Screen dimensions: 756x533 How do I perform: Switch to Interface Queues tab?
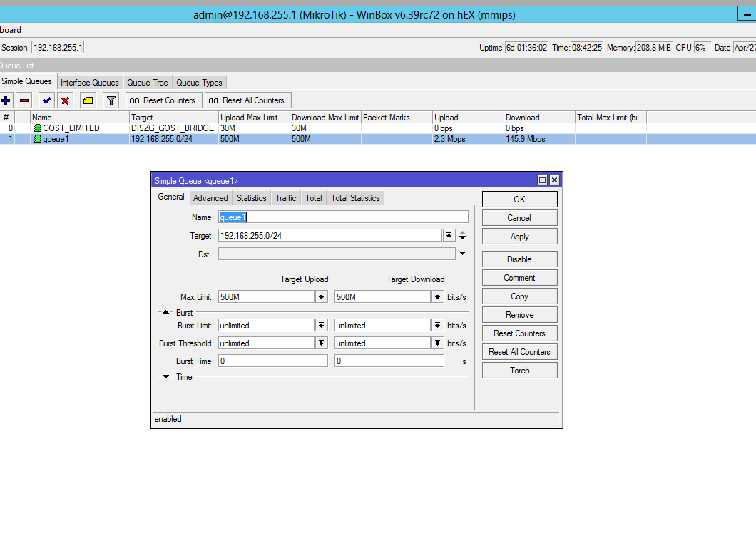[90, 83]
